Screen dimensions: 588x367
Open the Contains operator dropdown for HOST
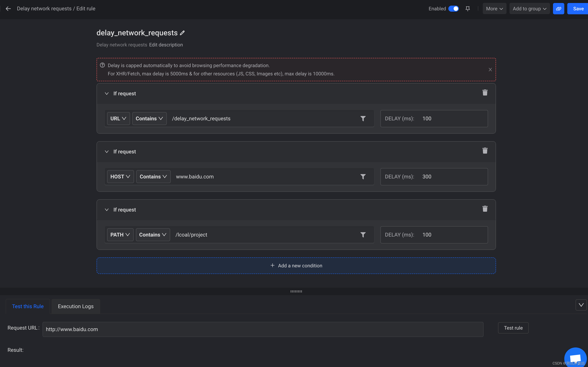[x=153, y=177]
